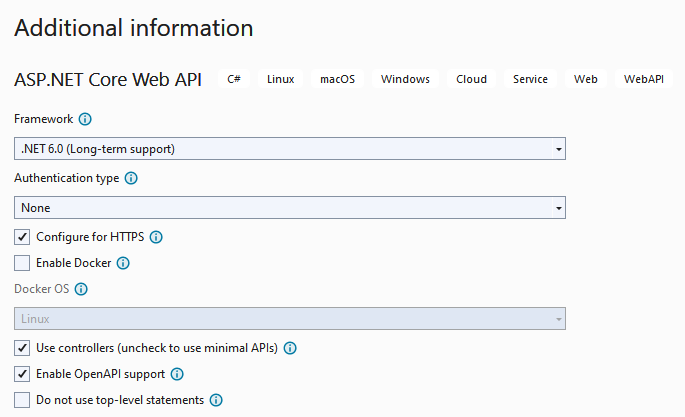Click the .NET 6.0 framework field text
685x417 pixels.
coord(98,149)
